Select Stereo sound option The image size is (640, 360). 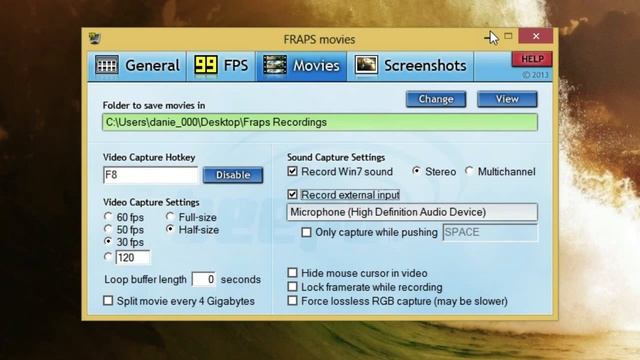pos(416,171)
